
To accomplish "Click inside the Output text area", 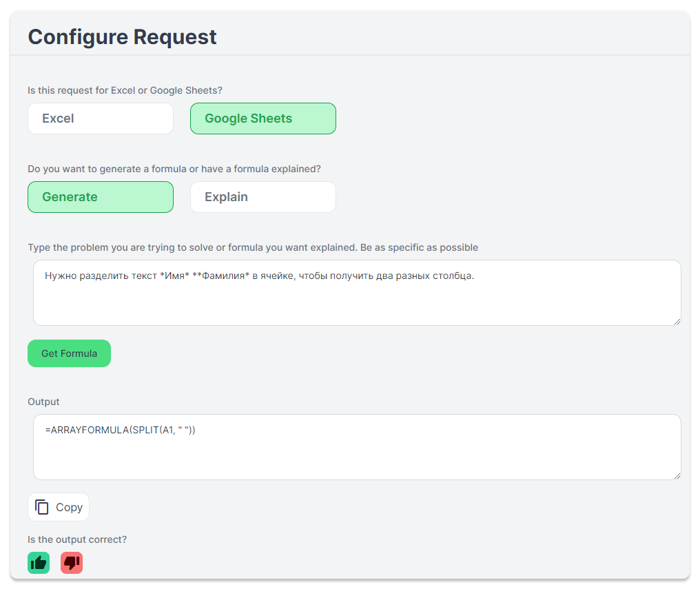I will 357,455.
